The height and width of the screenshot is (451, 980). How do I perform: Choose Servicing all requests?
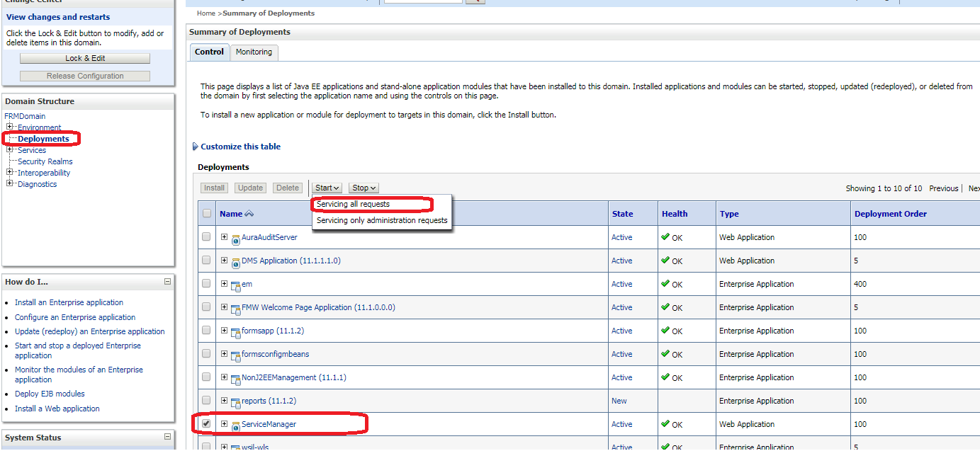353,204
